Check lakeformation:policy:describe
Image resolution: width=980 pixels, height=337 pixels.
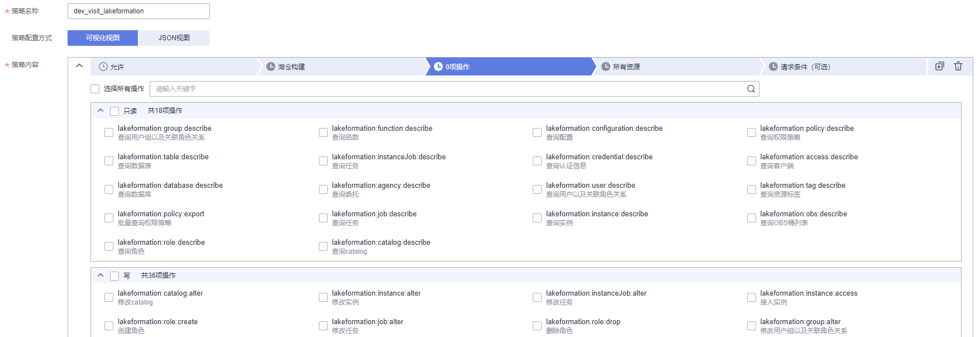coord(752,132)
